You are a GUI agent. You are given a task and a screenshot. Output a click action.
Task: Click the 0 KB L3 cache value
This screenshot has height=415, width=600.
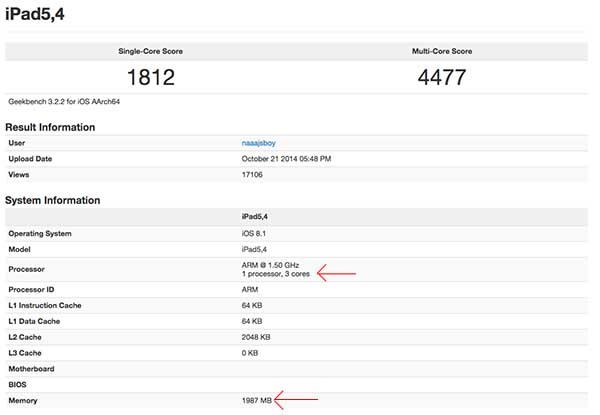[250, 353]
